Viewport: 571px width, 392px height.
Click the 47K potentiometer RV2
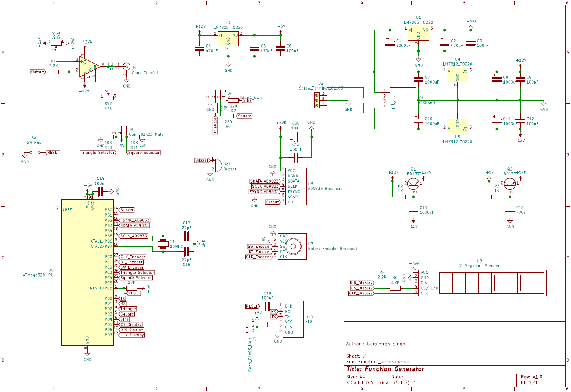pyautogui.click(x=107, y=98)
